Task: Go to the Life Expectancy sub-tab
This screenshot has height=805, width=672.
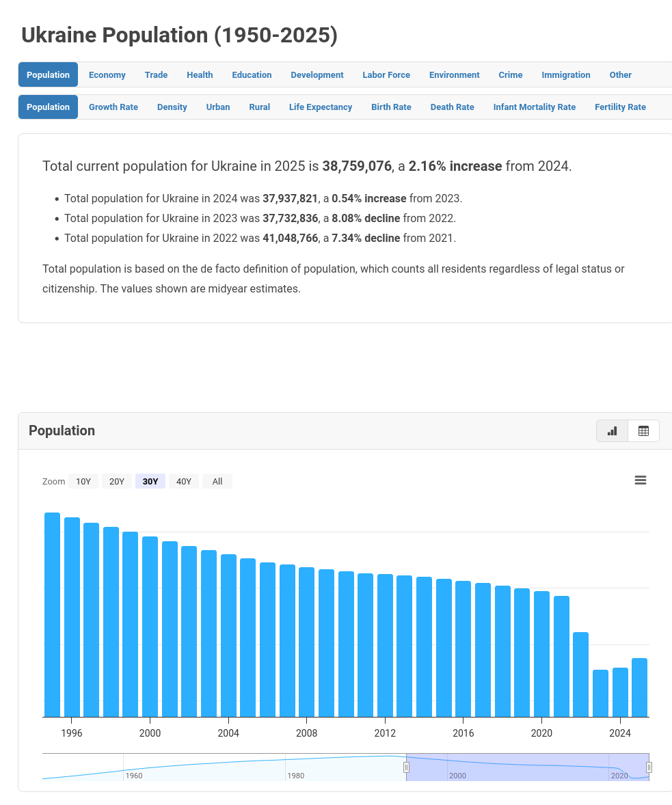Action: (321, 107)
